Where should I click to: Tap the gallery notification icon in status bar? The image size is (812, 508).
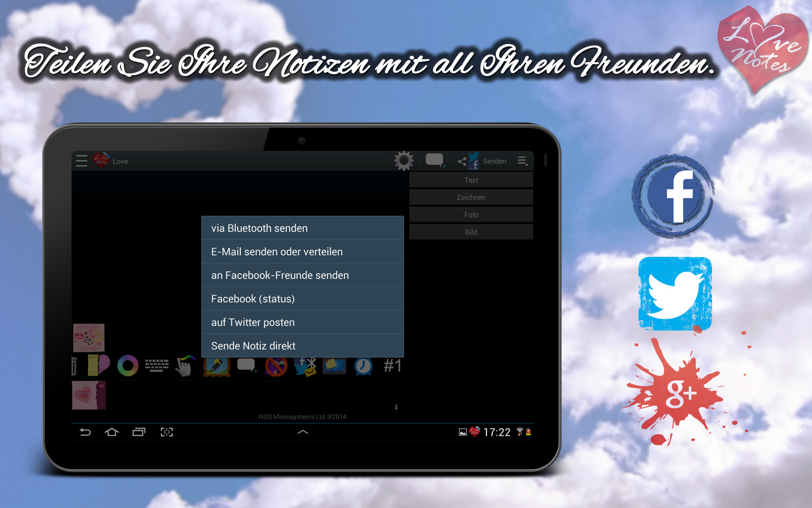pos(463,432)
